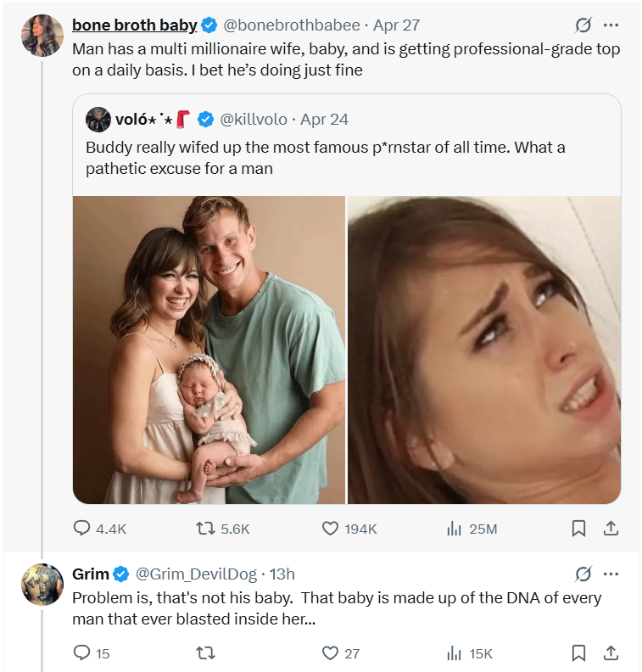The image size is (642, 672).
Task: Open the bone broth baby profile name
Action: click(135, 25)
